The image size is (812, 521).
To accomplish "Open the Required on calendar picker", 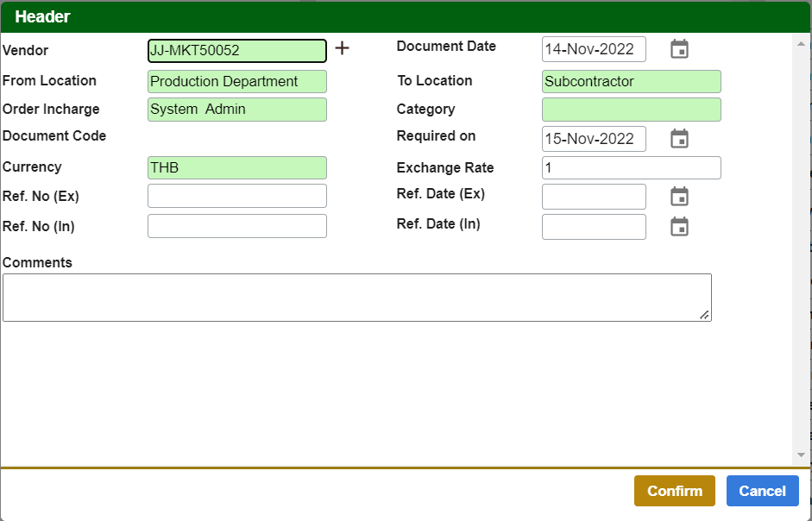I will 679,139.
